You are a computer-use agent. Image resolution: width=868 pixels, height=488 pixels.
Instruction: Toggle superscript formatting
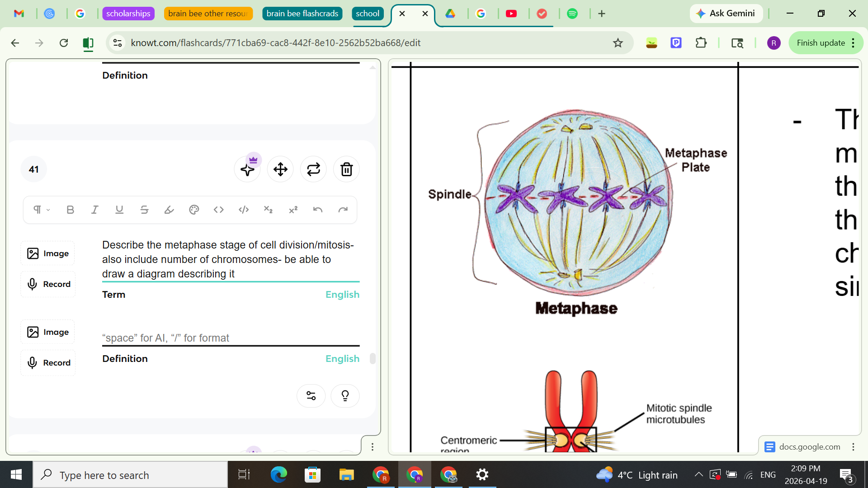[293, 210]
